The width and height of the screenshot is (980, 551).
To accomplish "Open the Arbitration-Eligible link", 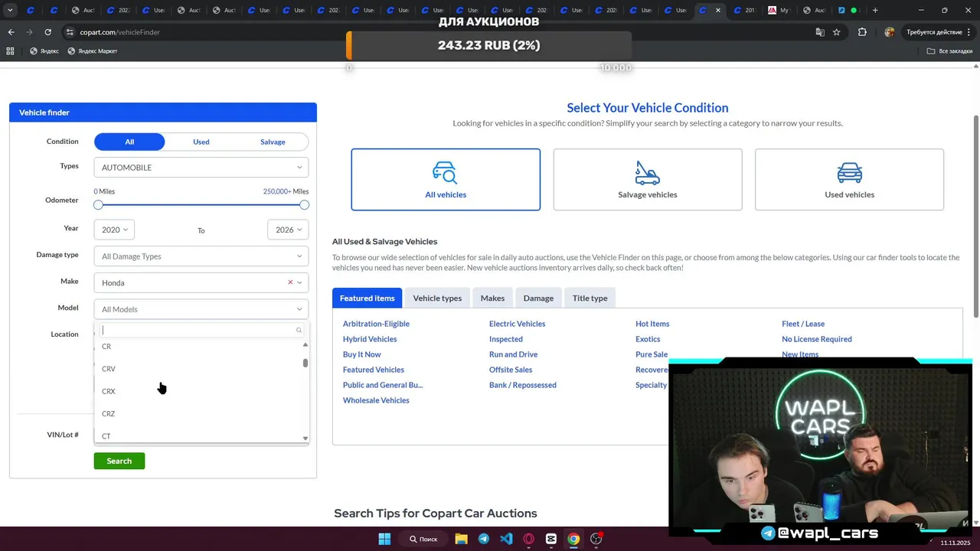I will [x=376, y=324].
